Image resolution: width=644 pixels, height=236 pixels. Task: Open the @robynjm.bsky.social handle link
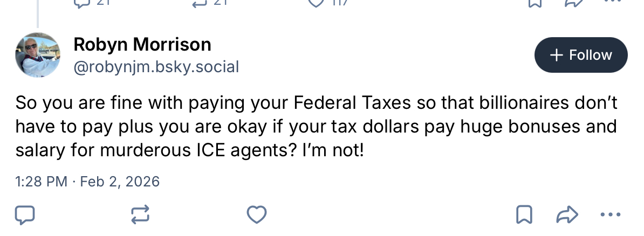[156, 67]
